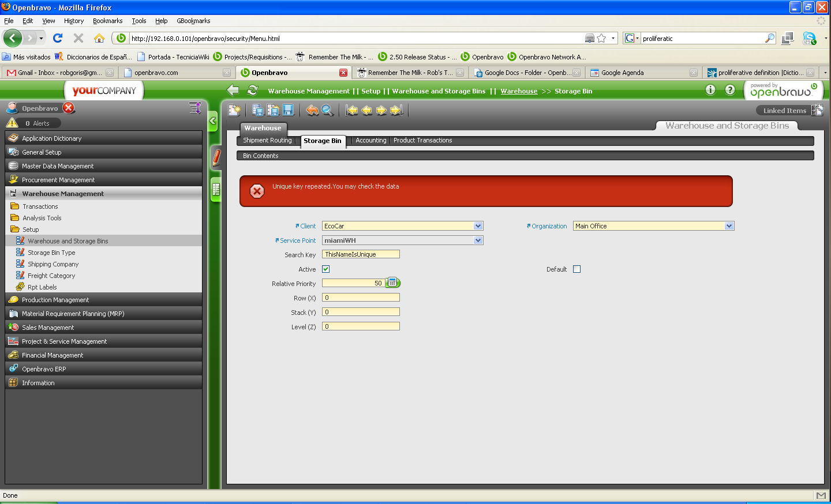
Task: Open the Relative Priority calculator
Action: (392, 283)
